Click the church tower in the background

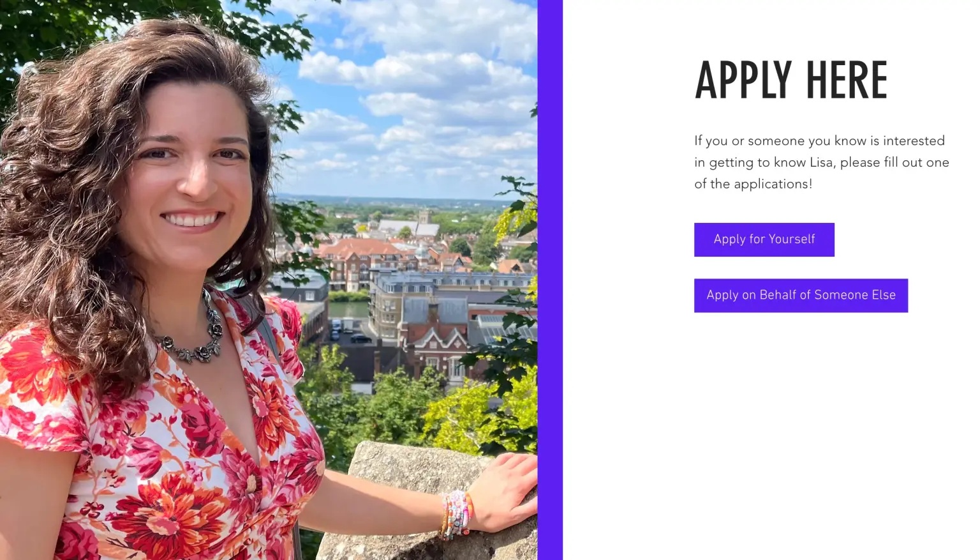pyautogui.click(x=424, y=216)
